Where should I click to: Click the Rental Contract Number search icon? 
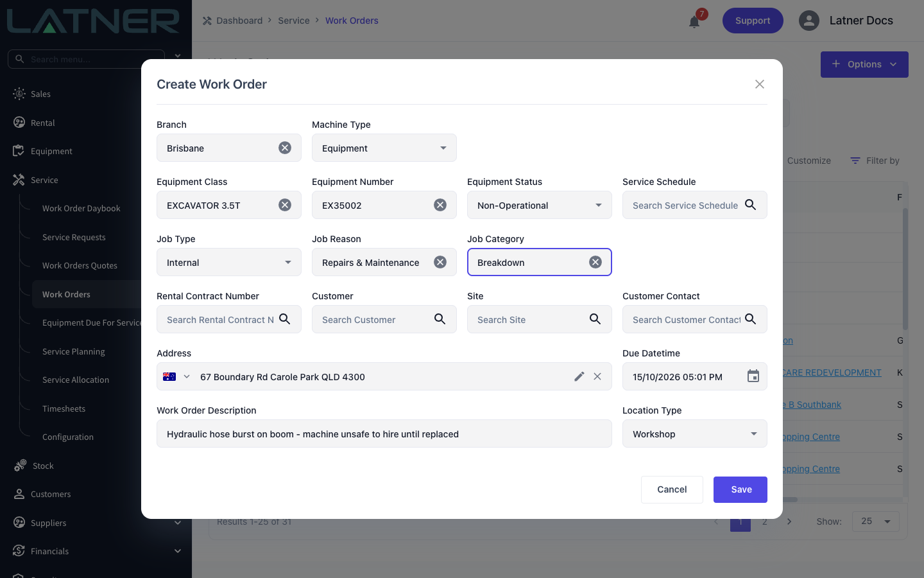[x=285, y=319]
